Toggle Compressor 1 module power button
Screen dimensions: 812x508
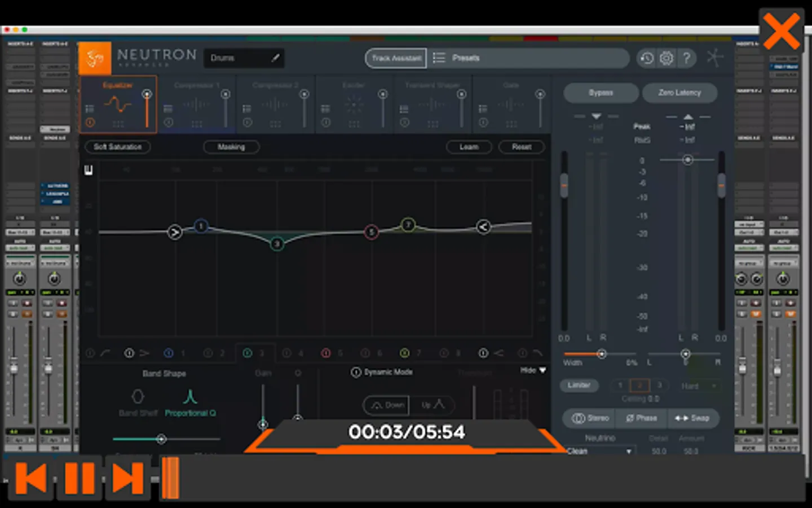(x=168, y=122)
